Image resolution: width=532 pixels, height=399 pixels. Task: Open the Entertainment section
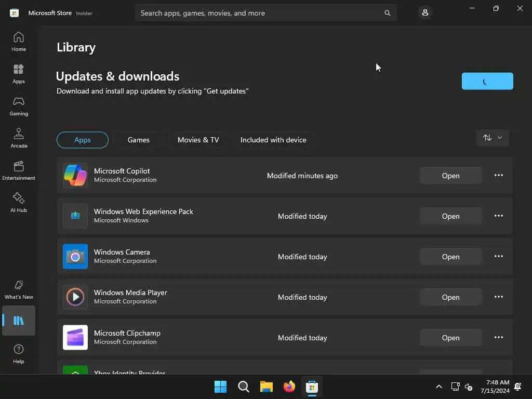tap(19, 170)
